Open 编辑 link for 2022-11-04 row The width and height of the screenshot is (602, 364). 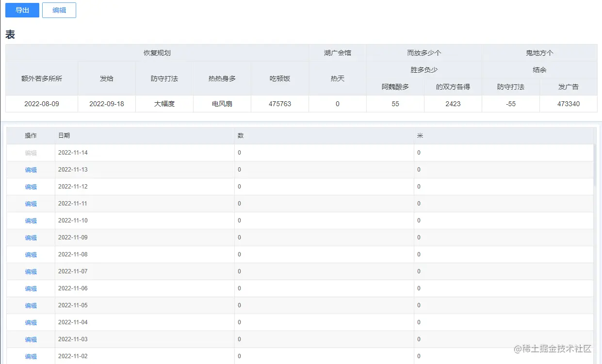(31, 322)
